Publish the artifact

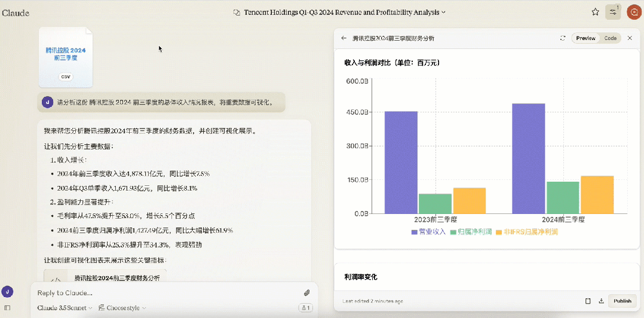[x=622, y=301]
